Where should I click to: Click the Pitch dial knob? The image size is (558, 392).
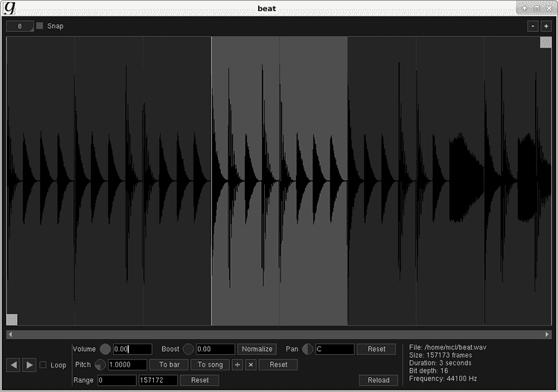(x=100, y=364)
